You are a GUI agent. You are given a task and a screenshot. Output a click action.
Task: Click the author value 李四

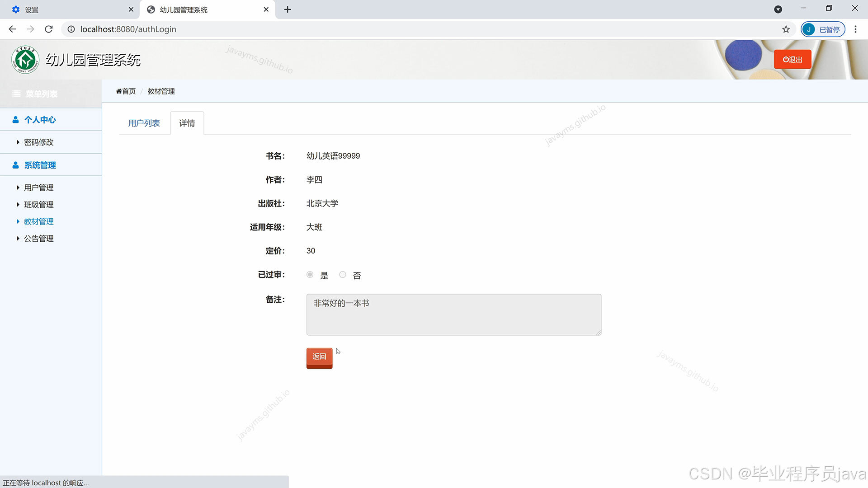point(314,180)
